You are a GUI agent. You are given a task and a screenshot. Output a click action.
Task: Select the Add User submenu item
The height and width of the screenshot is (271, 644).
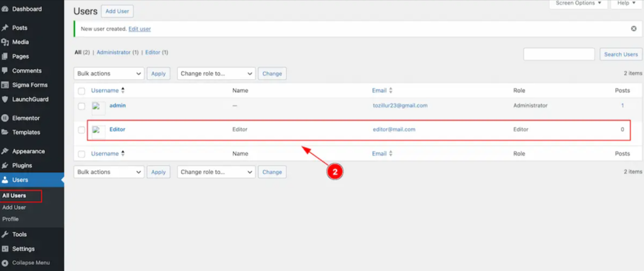(x=14, y=207)
